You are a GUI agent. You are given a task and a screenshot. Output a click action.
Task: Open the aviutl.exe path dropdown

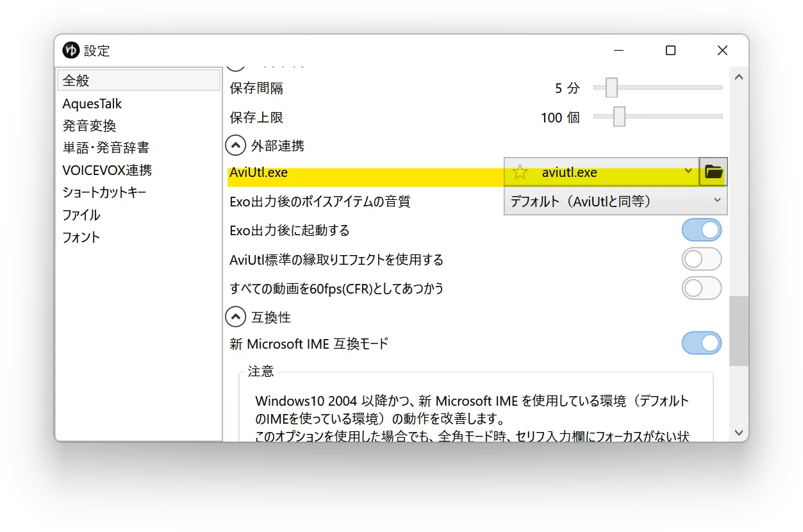[688, 171]
